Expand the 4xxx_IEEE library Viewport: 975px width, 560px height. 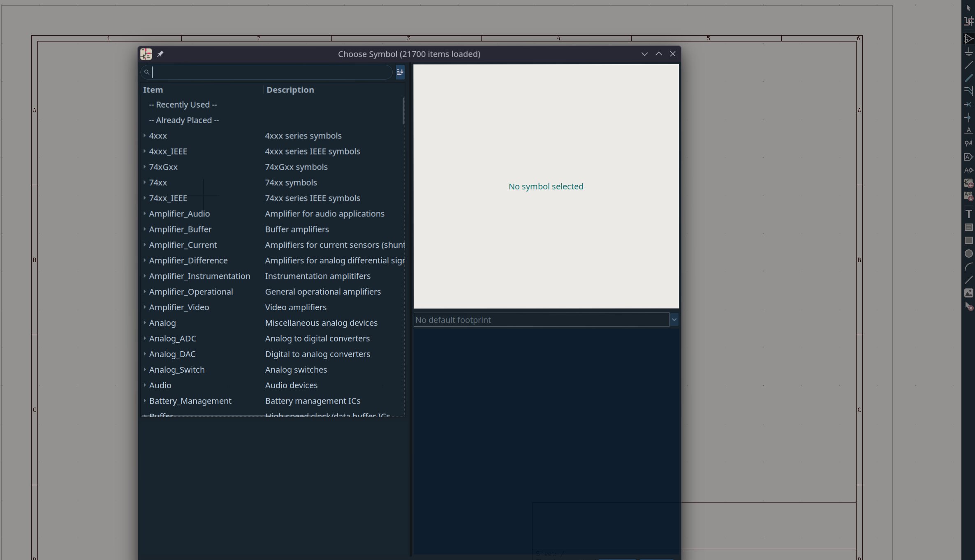tap(144, 151)
